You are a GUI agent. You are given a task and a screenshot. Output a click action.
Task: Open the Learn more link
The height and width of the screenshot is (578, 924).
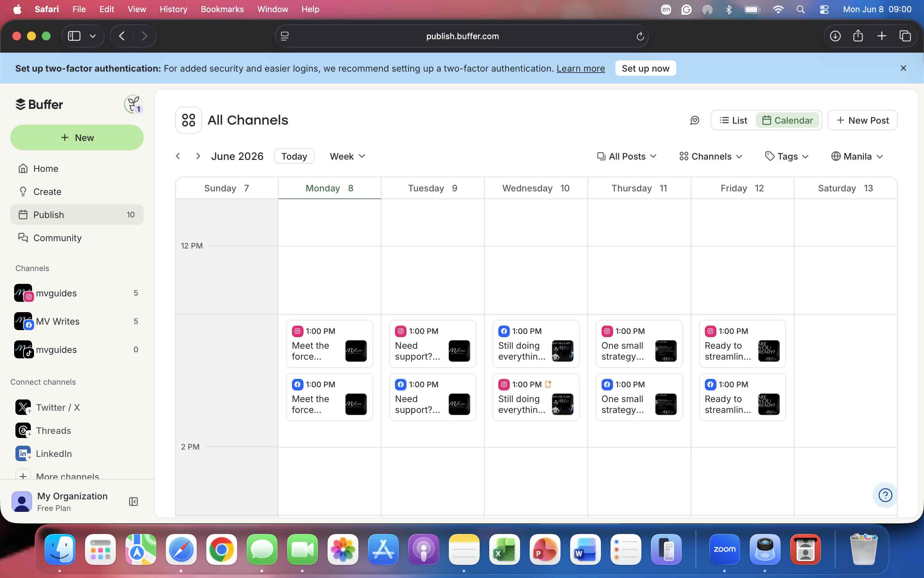pyautogui.click(x=580, y=68)
